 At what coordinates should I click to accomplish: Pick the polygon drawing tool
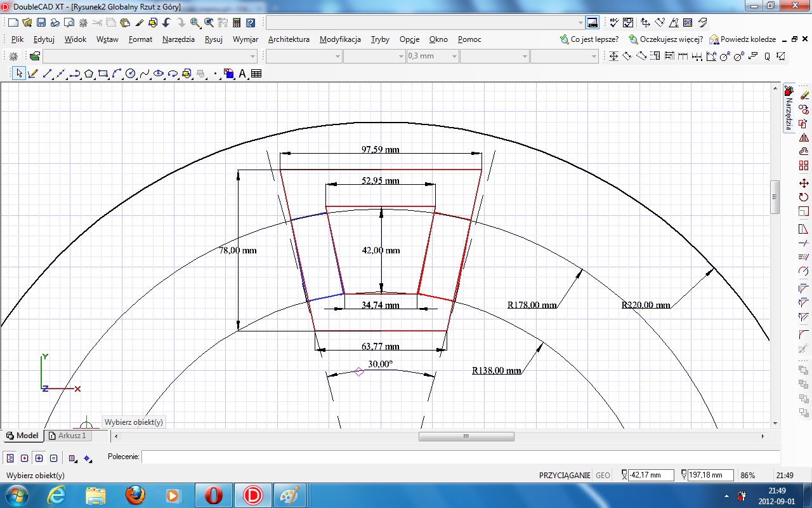tap(89, 74)
